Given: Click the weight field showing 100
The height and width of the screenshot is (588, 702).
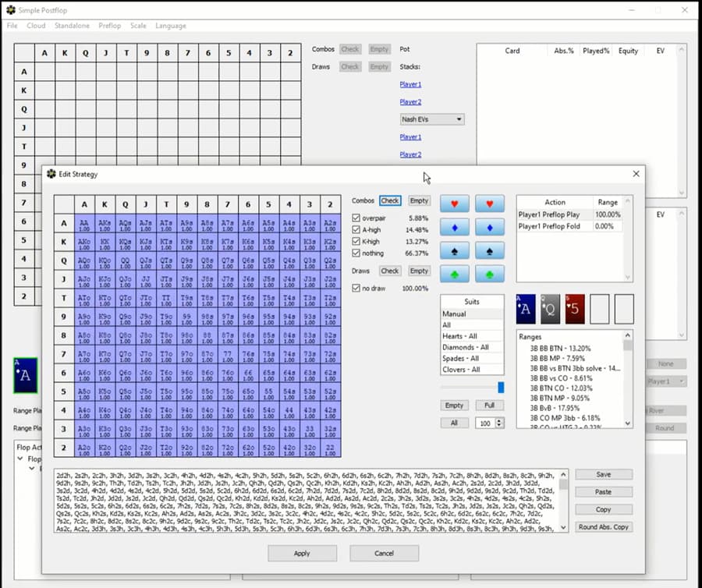Looking at the screenshot, I should tap(486, 423).
